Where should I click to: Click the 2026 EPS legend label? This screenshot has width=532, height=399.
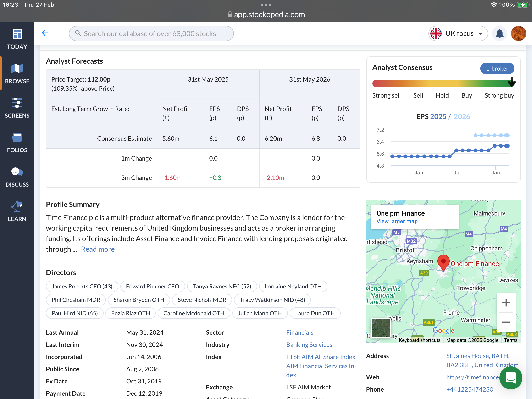point(461,117)
